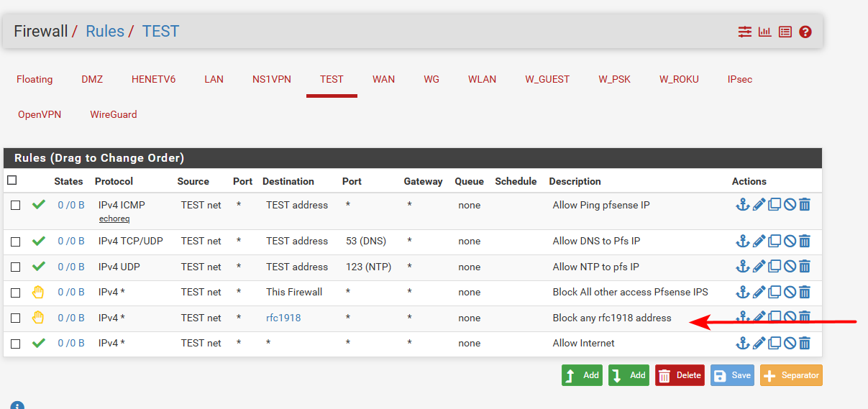Open the red help question mark icon
The image size is (868, 409).
(805, 32)
